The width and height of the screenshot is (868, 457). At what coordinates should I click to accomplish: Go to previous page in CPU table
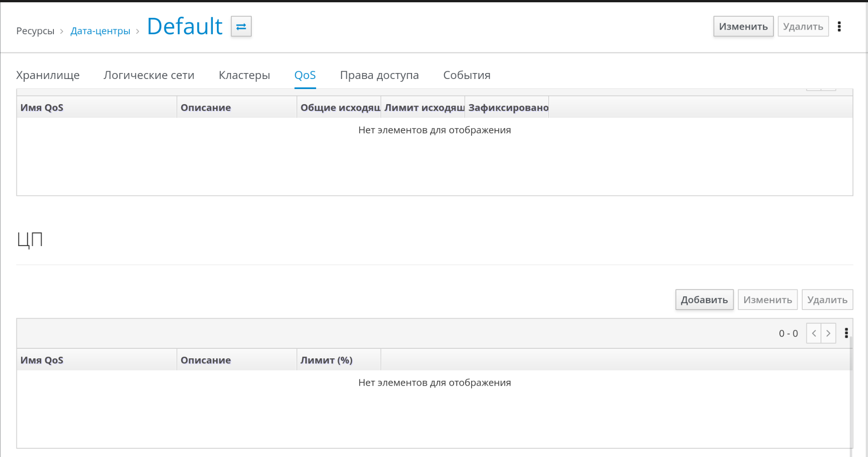pos(814,333)
